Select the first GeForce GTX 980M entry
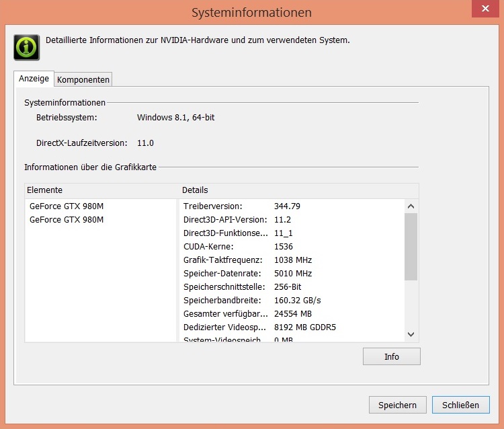This screenshot has width=504, height=429. click(67, 206)
